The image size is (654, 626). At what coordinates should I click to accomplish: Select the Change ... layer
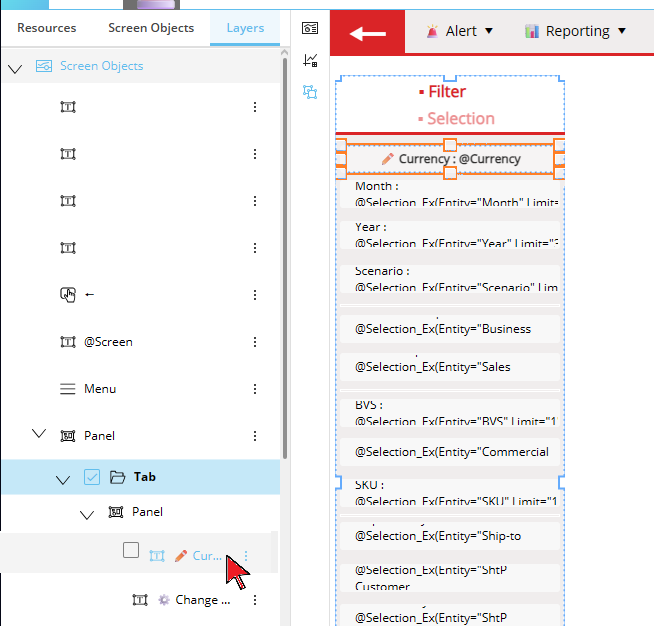click(x=203, y=600)
